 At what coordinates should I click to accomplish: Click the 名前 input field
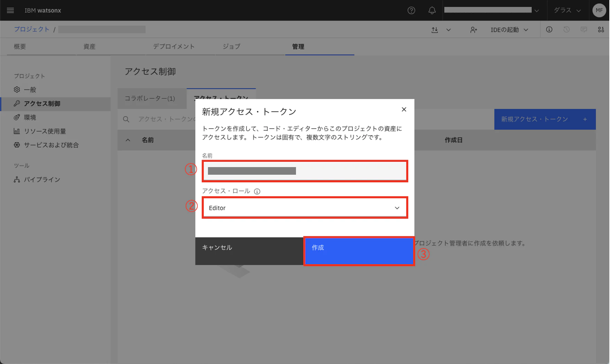(305, 171)
